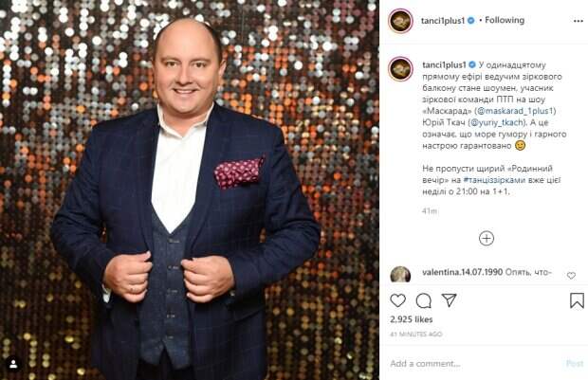
Task: Click the Add a comment field
Action: pyautogui.click(x=474, y=364)
